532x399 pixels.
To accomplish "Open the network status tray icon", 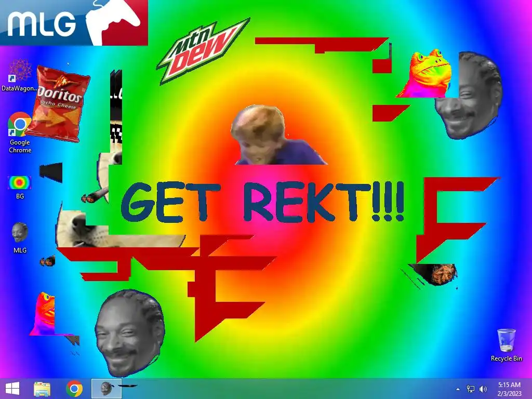I will pyautogui.click(x=471, y=389).
